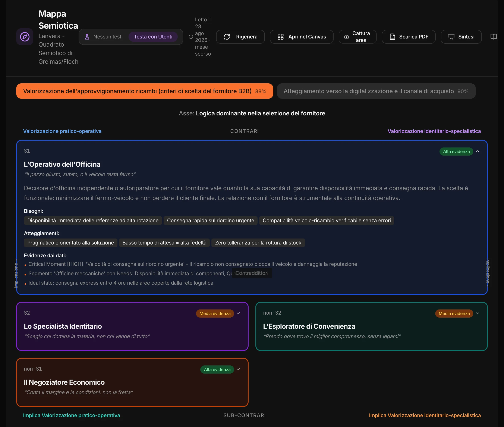Click the 'Pragmatico e orientato alla soluzione' chip
This screenshot has width=504, height=427.
71,243
